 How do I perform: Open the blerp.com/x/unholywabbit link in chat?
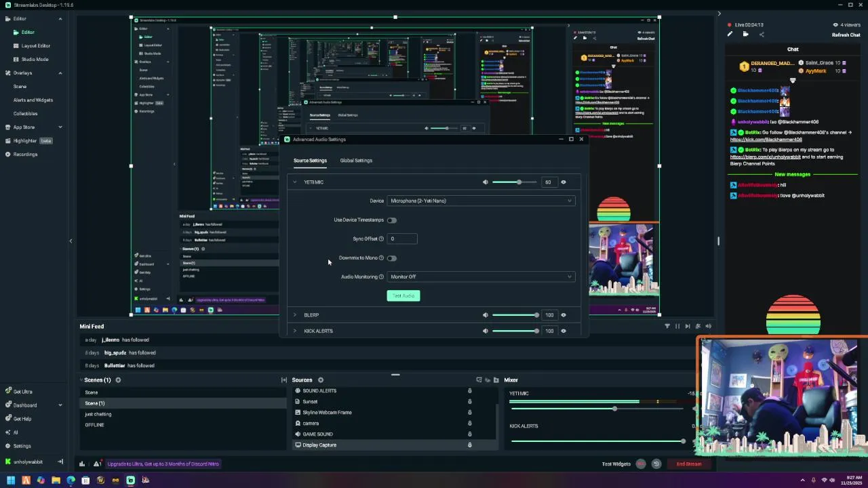point(765,157)
